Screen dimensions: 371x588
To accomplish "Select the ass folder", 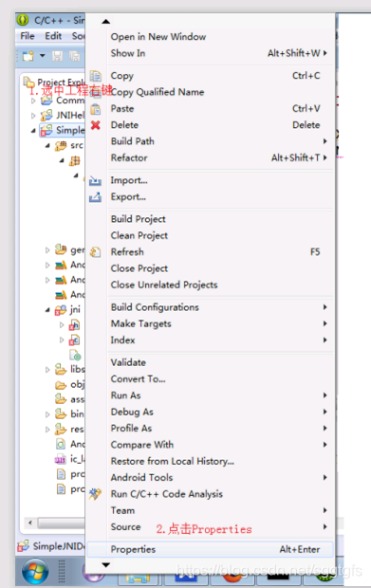I will click(70, 399).
